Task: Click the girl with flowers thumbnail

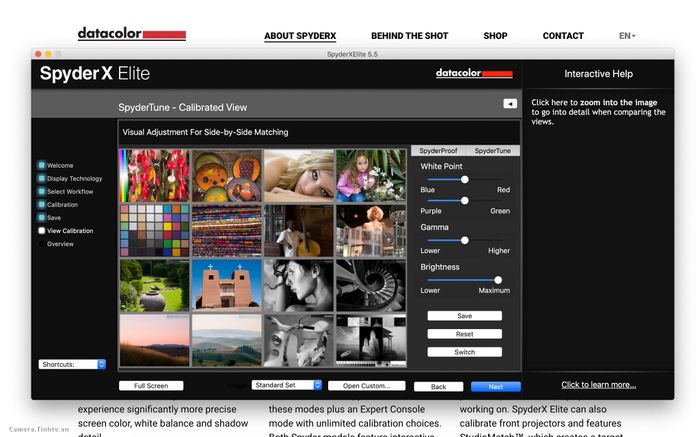Action: tap(371, 176)
